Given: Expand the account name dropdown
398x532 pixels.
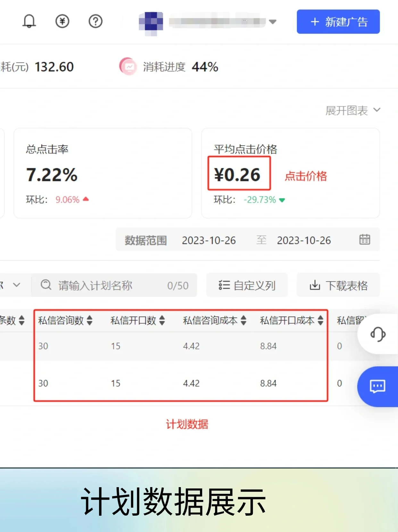Looking at the screenshot, I should point(272,22).
